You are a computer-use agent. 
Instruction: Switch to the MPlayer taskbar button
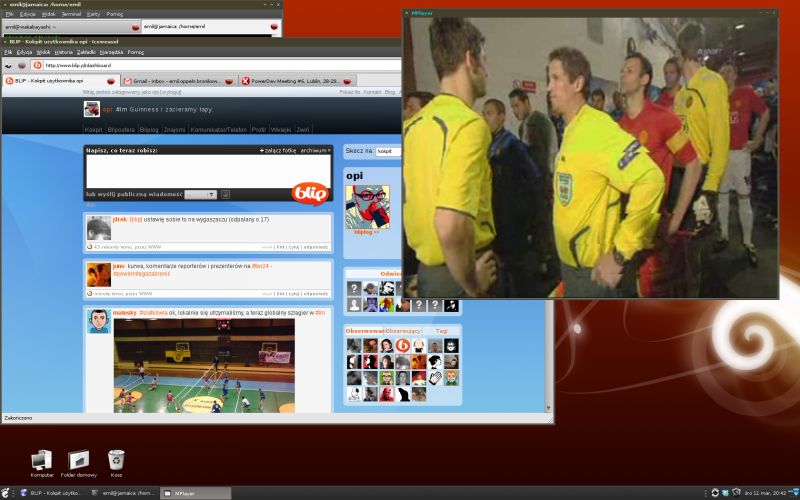coord(195,493)
